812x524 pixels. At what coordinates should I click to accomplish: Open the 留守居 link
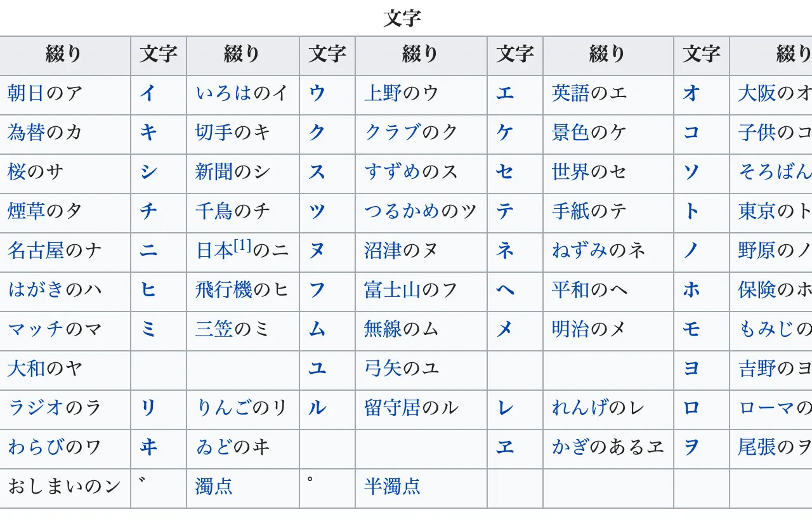393,408
